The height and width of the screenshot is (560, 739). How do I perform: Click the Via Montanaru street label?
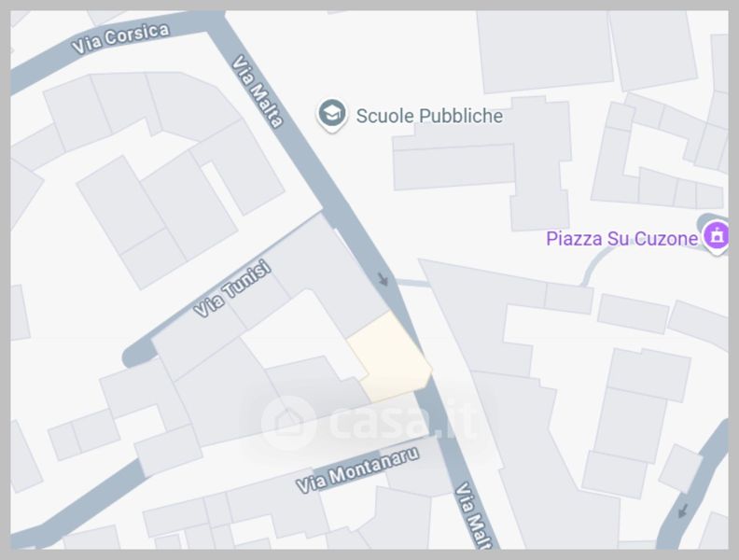(357, 469)
